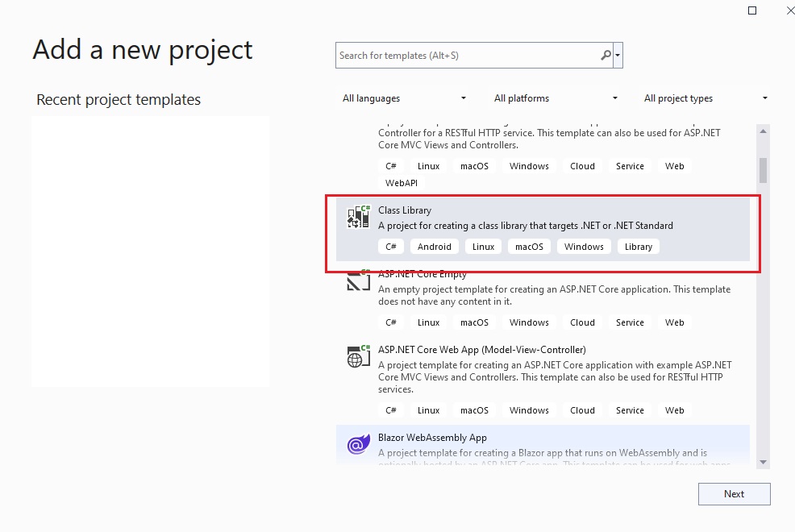
Task: Click Linux tag under Class Library
Action: 483,247
